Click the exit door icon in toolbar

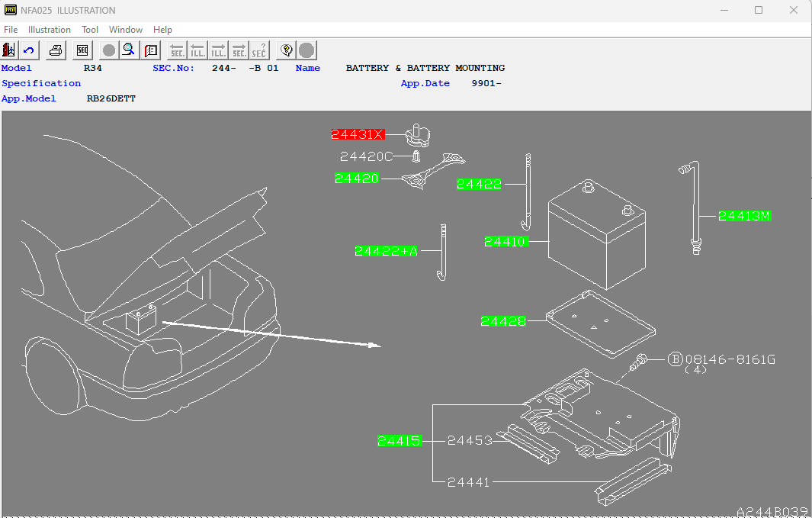9,50
